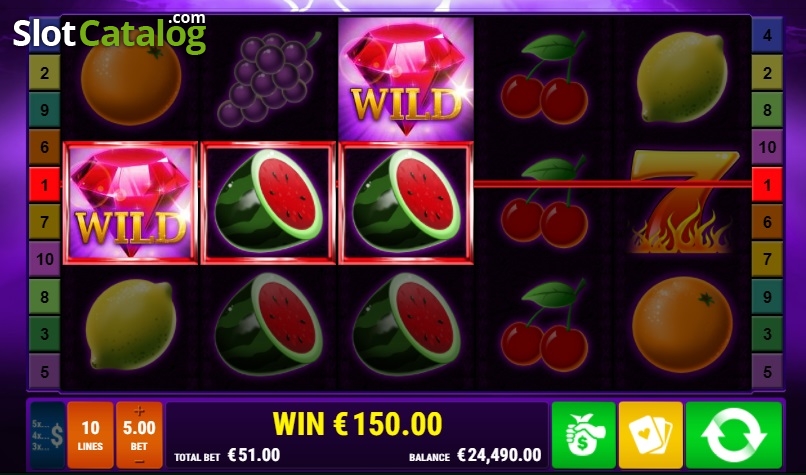Click the SlotCatalog.com logo
The image size is (806, 475).
tap(109, 33)
